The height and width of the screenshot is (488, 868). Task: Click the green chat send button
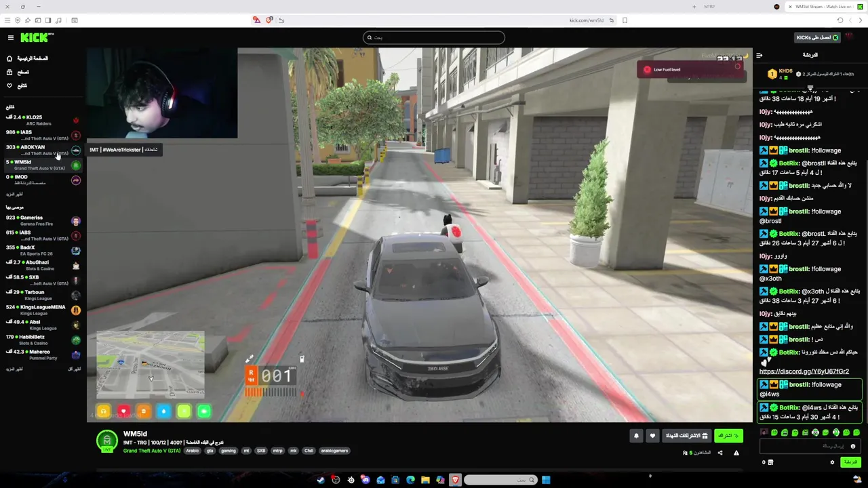(850, 462)
